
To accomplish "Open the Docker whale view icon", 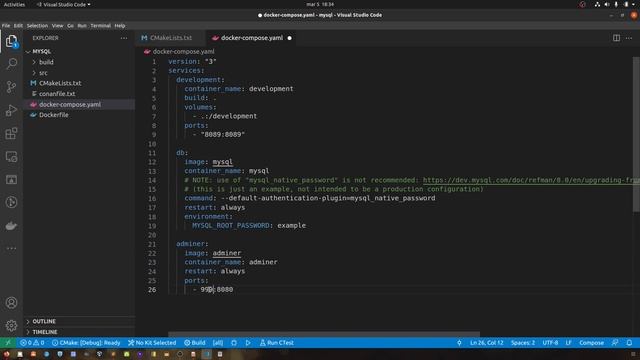I will (11, 226).
